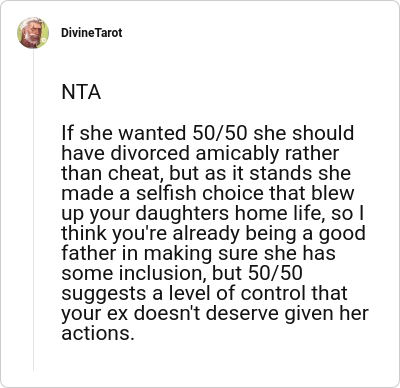The image size is (400, 388).
Task: Collapse the comment using the thread line
Action: [33, 210]
